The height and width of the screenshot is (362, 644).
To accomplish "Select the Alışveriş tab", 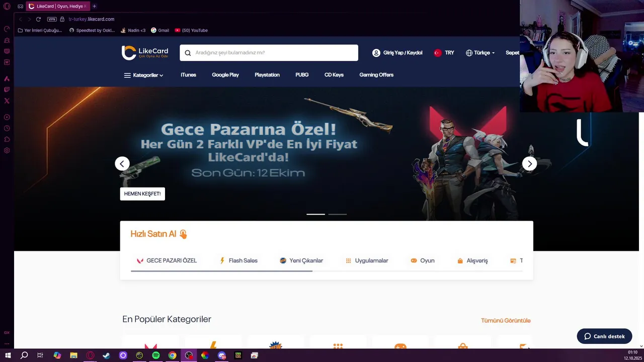I will click(472, 260).
